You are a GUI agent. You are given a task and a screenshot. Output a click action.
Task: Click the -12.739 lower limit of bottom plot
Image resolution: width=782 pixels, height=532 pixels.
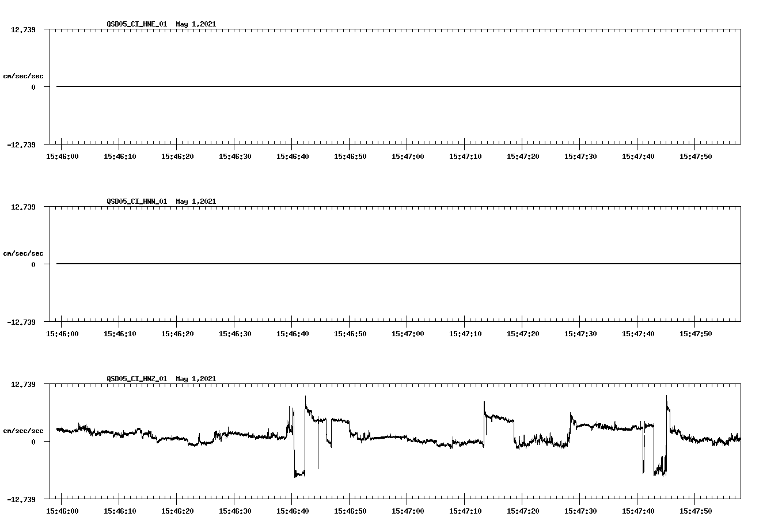pos(21,500)
